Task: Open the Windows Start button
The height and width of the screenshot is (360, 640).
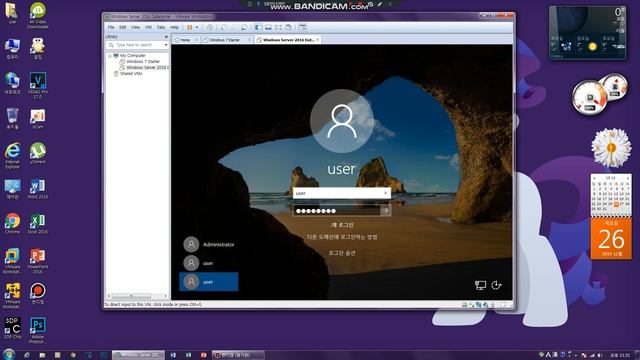Action: 9,354
